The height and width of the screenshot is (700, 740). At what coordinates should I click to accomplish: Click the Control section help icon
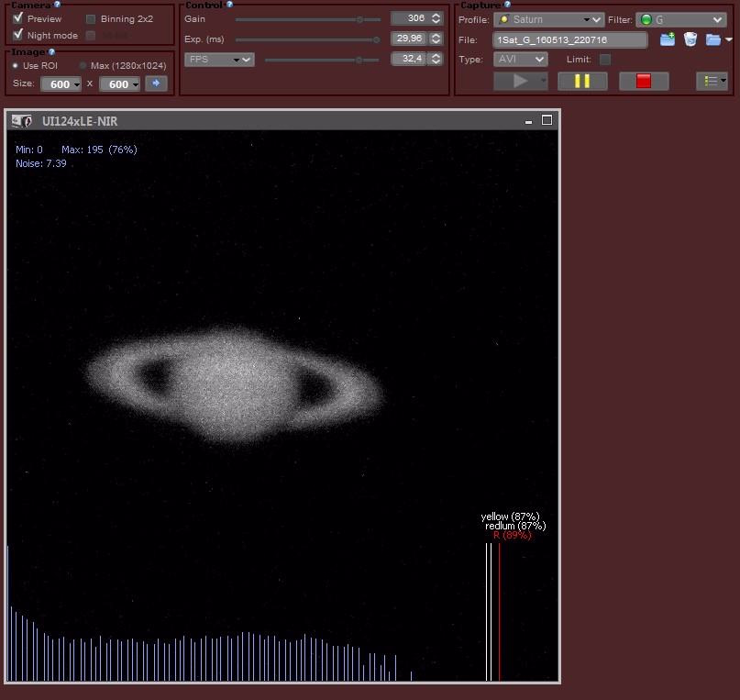229,5
